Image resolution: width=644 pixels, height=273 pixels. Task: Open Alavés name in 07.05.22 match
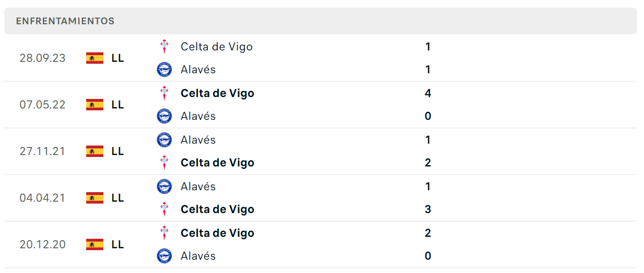198,116
